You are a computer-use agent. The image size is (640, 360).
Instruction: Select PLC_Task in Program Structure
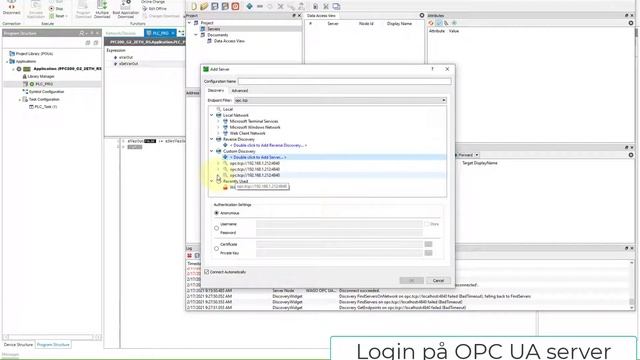point(46,107)
